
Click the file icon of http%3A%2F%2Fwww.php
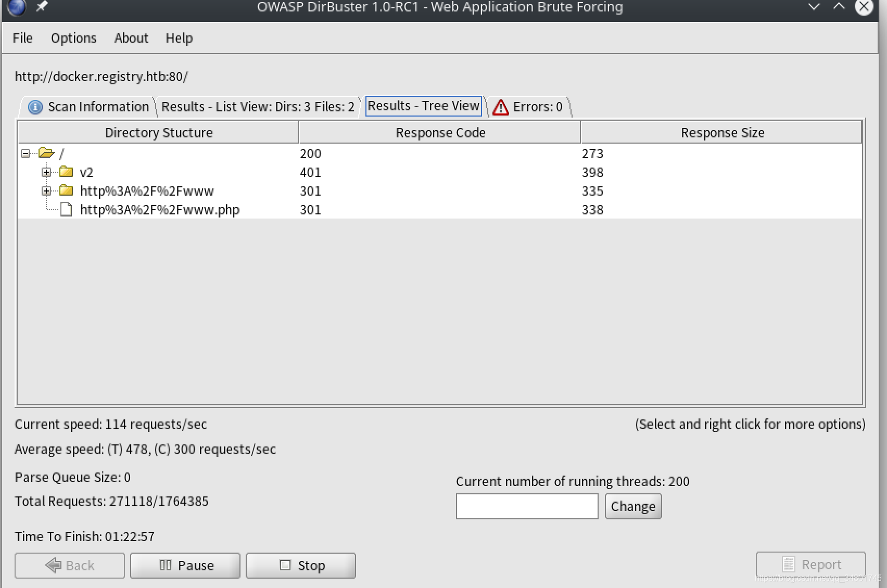tap(66, 209)
